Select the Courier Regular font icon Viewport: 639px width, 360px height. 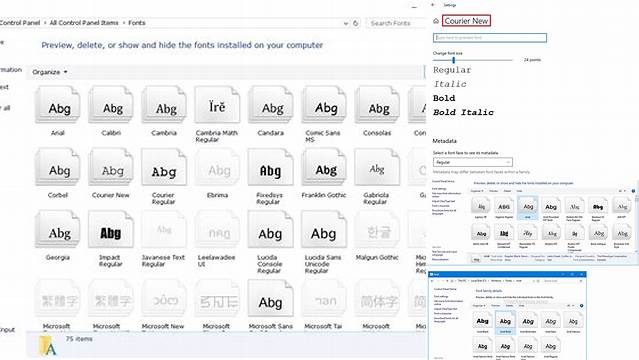coord(164,167)
